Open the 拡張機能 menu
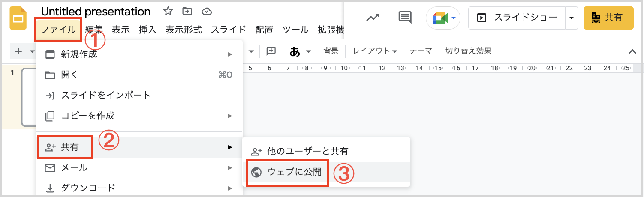This screenshot has width=644, height=197. (x=331, y=30)
